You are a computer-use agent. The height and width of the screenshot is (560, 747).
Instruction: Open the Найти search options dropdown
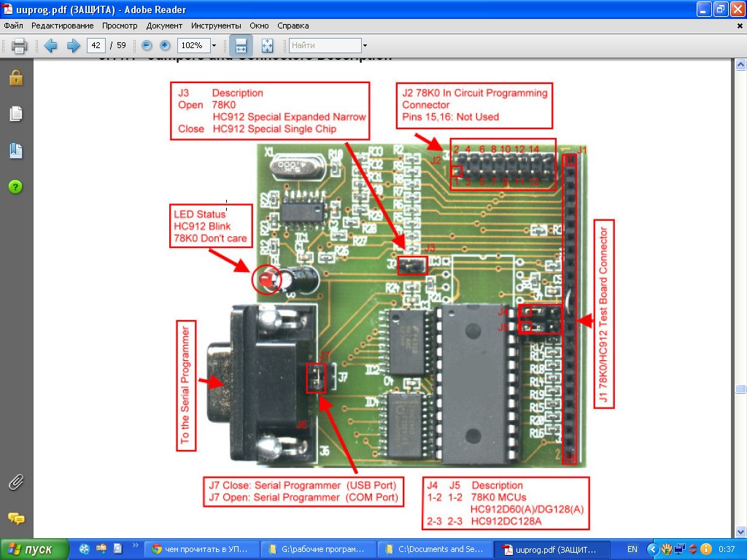point(365,46)
